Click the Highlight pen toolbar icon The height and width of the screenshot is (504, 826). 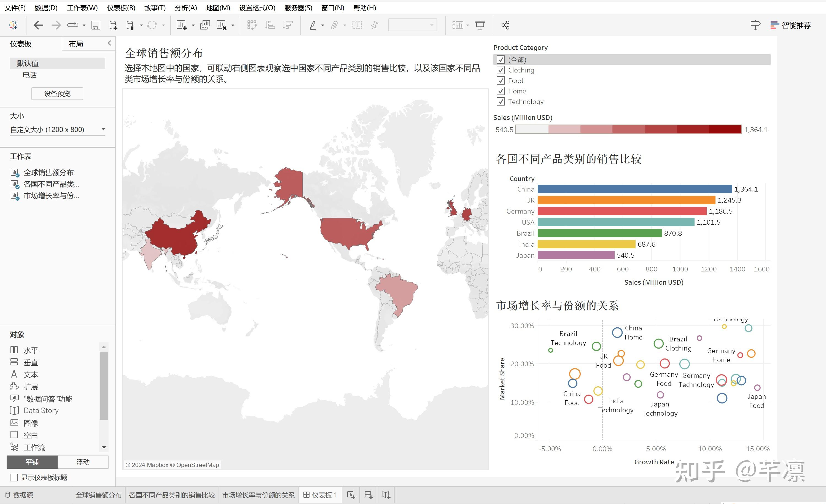(x=313, y=25)
